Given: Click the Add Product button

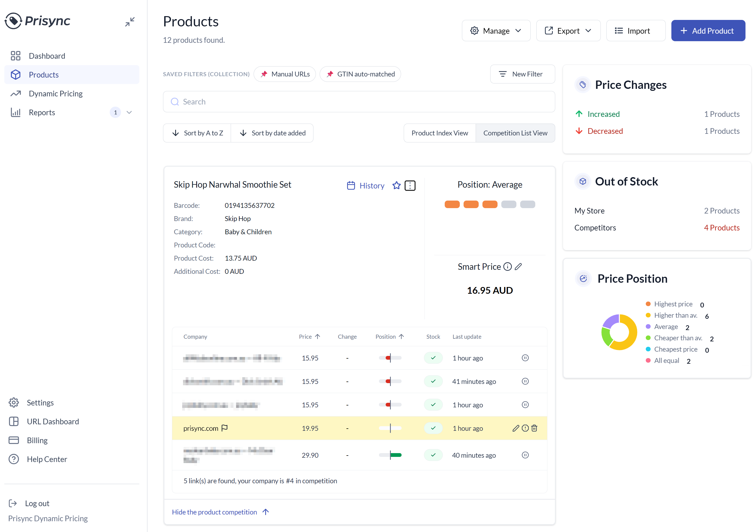Looking at the screenshot, I should [x=708, y=31].
